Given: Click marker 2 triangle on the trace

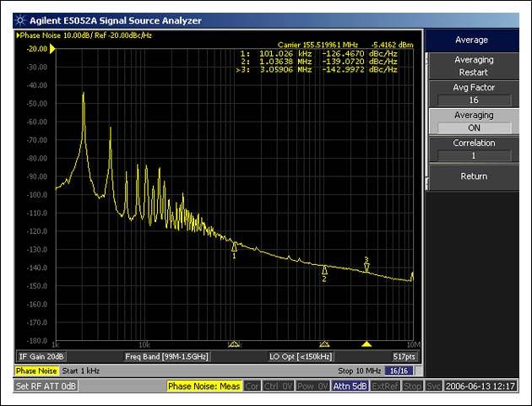Looking at the screenshot, I should (324, 269).
